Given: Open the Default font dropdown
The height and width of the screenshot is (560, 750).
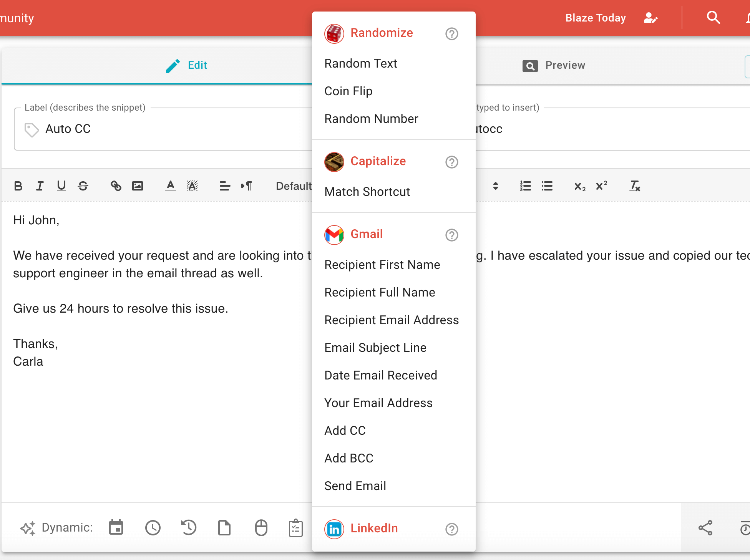Looking at the screenshot, I should click(x=294, y=186).
